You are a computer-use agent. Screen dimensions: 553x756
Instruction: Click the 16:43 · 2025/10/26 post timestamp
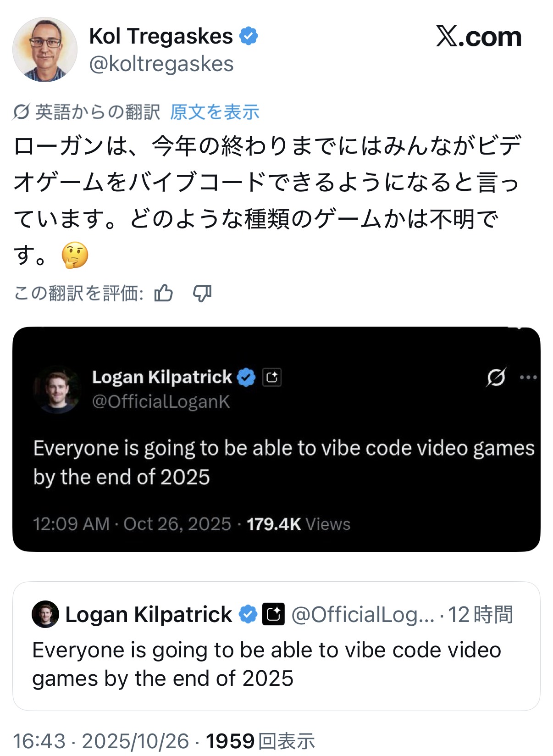point(101,741)
